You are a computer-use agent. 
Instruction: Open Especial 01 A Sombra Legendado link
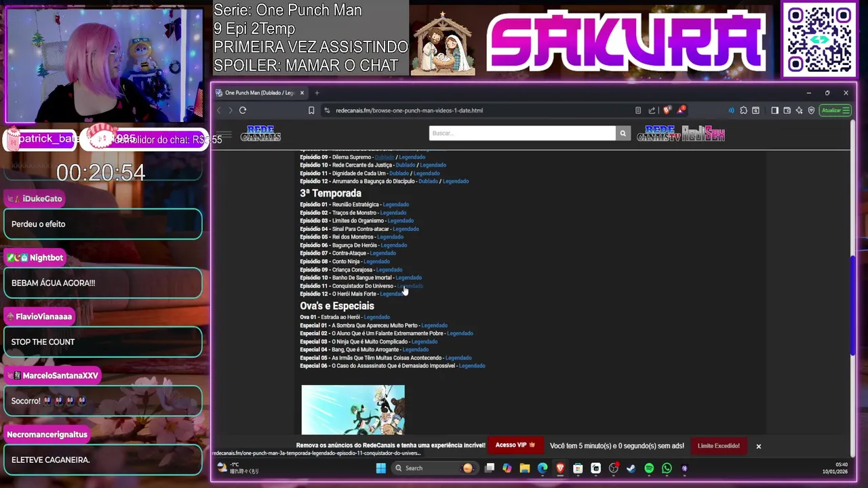[434, 325]
